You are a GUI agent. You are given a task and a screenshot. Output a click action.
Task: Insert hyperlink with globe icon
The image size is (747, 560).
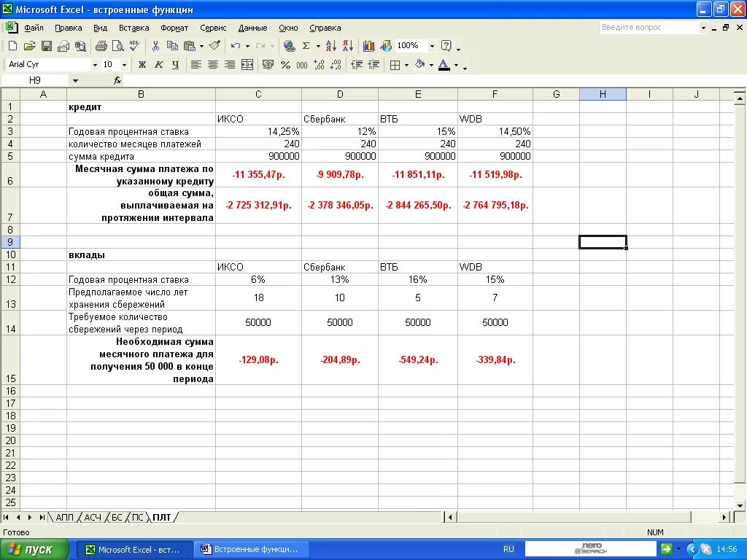(289, 46)
